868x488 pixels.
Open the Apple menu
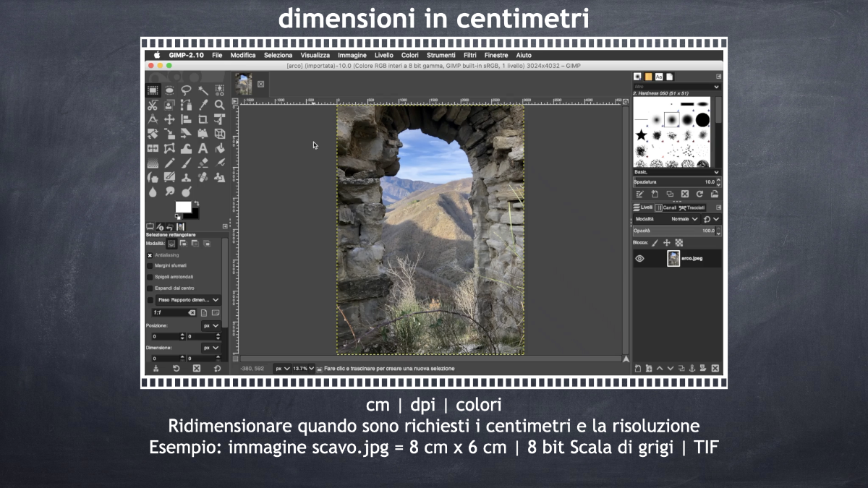click(156, 55)
